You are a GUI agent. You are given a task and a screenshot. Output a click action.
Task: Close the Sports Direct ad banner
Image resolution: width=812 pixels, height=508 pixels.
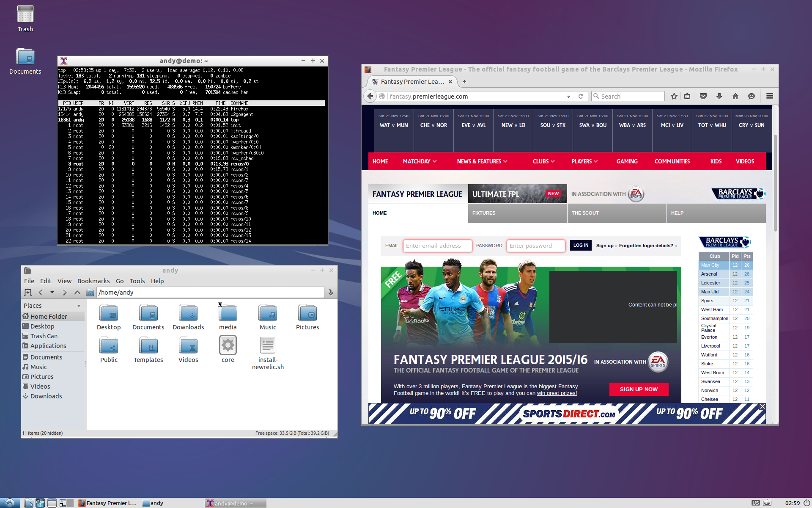pos(762,406)
